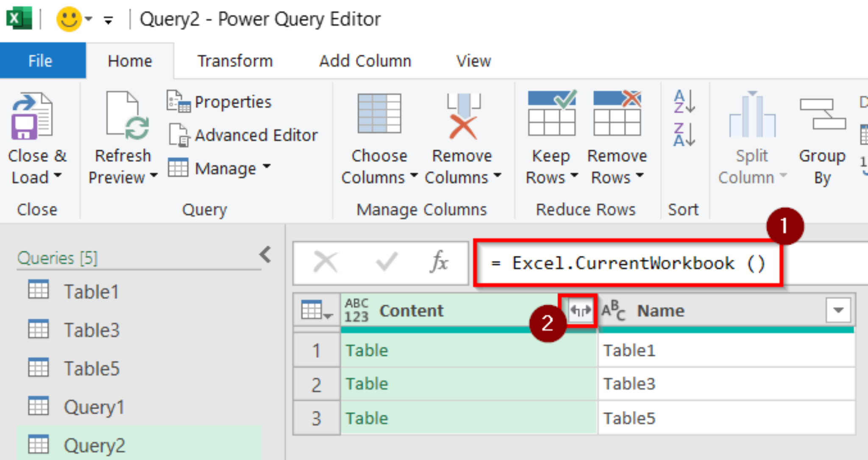Screen dimensions: 868x460
Task: Switch to the View tab
Action: 473,61
